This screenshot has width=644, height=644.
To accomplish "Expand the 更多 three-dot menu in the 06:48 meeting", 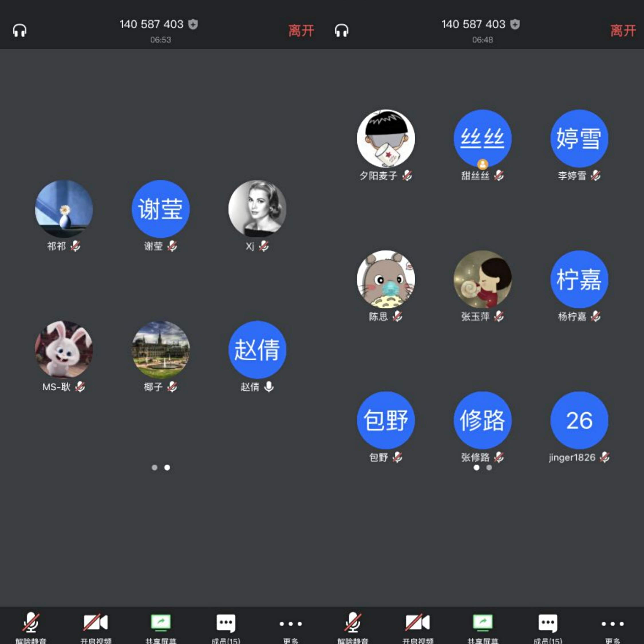I will coord(613,624).
